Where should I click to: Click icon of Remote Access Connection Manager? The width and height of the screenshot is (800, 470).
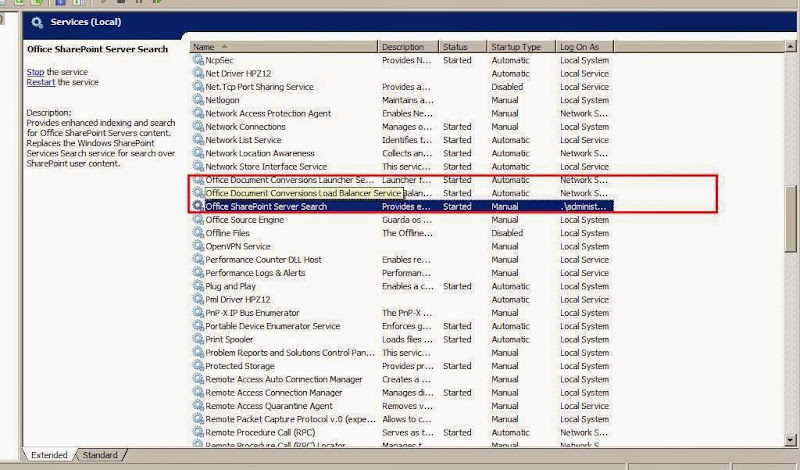coord(197,392)
